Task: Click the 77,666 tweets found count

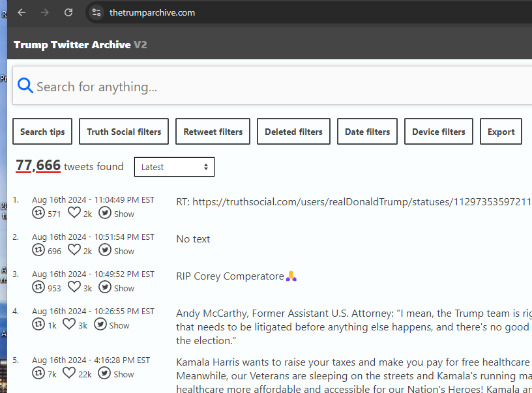Action: 70,166
